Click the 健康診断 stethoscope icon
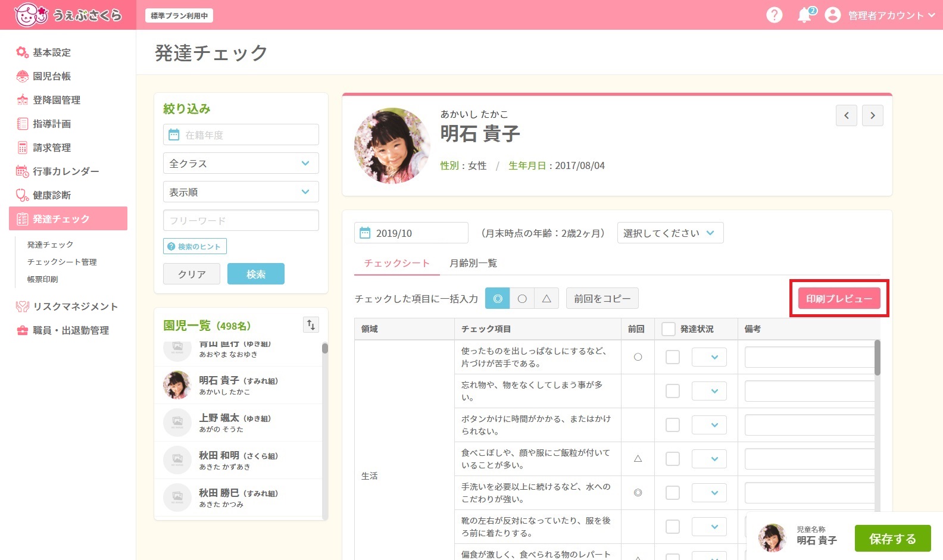Viewport: 943px width, 560px height. tap(23, 195)
